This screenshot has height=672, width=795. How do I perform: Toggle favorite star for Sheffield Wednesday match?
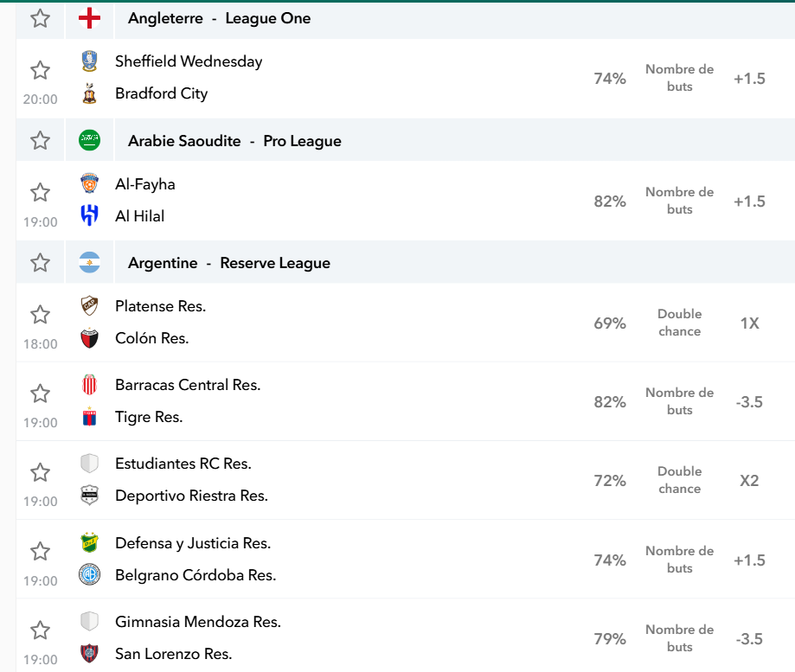tap(40, 70)
